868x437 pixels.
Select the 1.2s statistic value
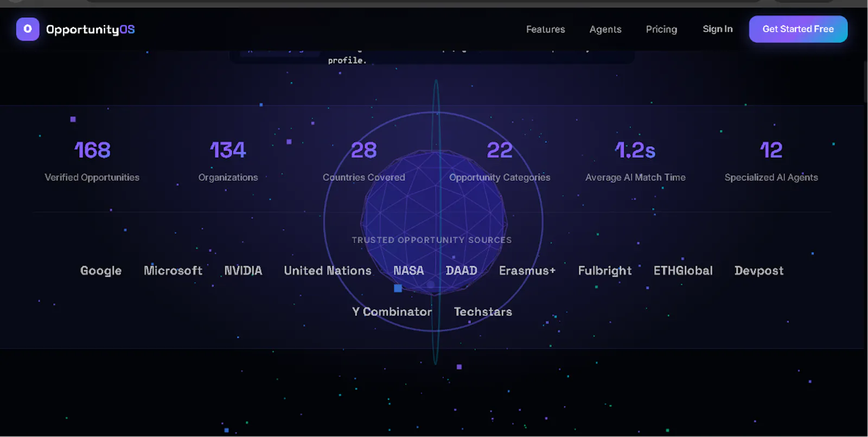(635, 150)
